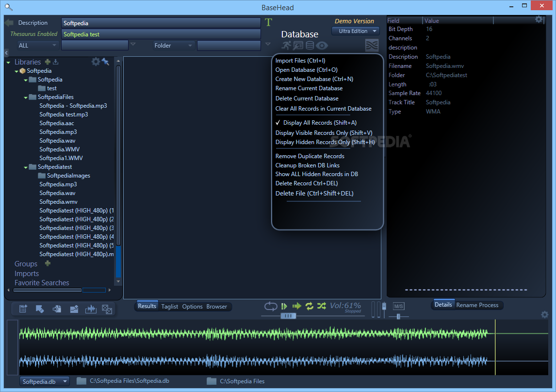Switch to the Options tab
This screenshot has height=392, width=556.
(192, 307)
